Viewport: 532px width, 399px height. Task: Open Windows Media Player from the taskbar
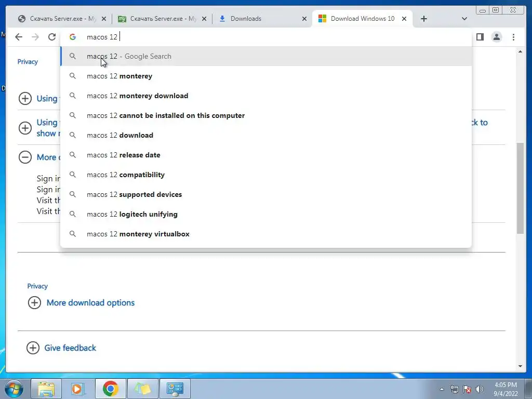[78, 389]
